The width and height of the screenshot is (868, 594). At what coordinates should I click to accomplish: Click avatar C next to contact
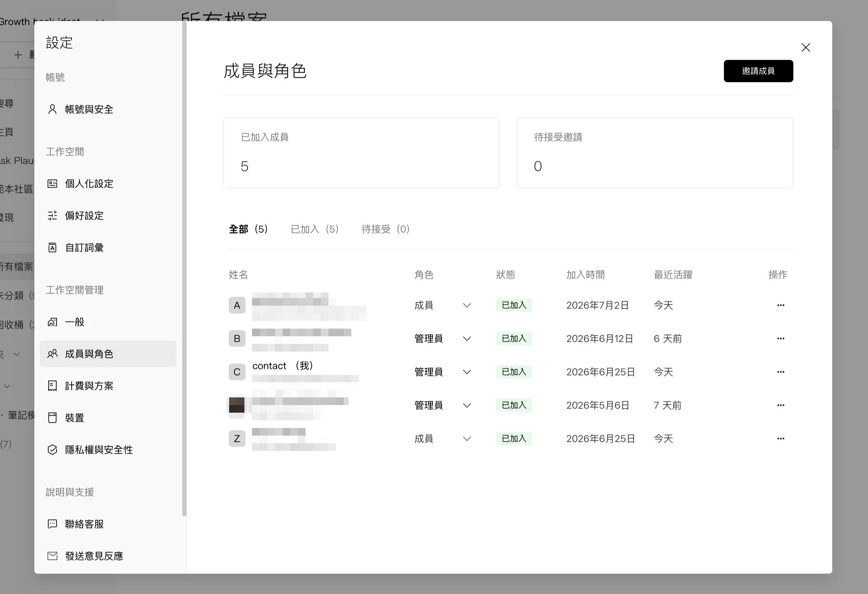point(237,372)
